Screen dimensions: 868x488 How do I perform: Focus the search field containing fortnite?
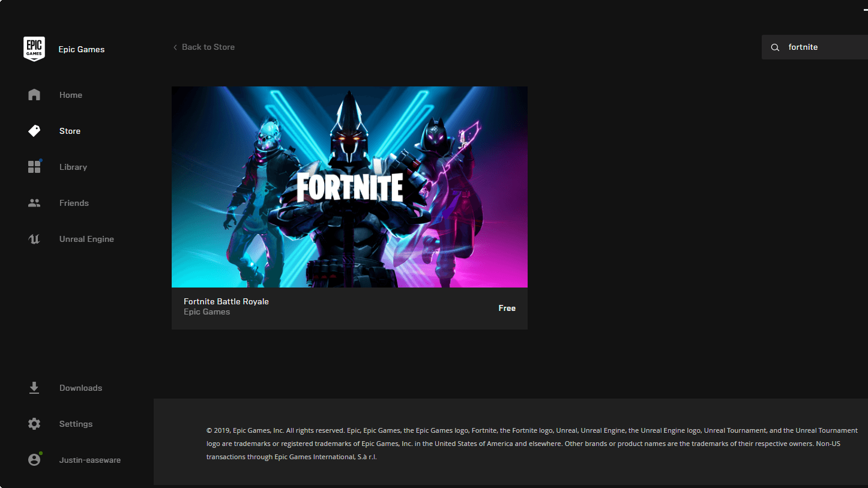pos(822,47)
